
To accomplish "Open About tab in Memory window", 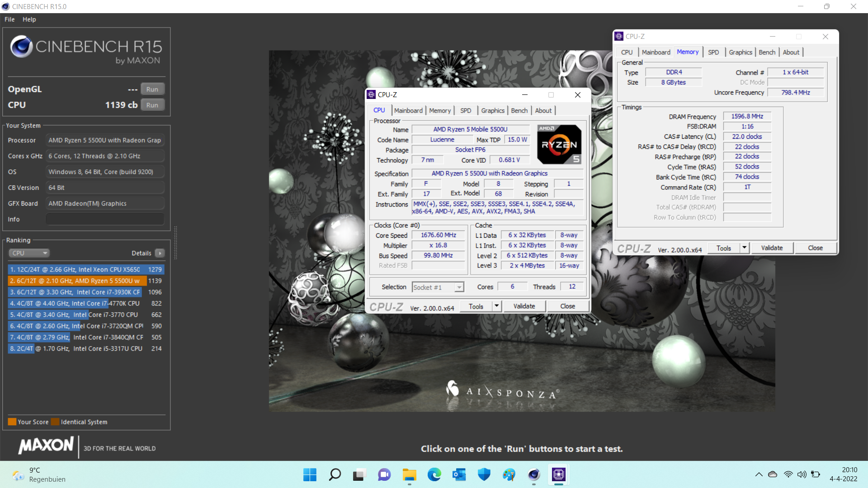I will [x=791, y=52].
